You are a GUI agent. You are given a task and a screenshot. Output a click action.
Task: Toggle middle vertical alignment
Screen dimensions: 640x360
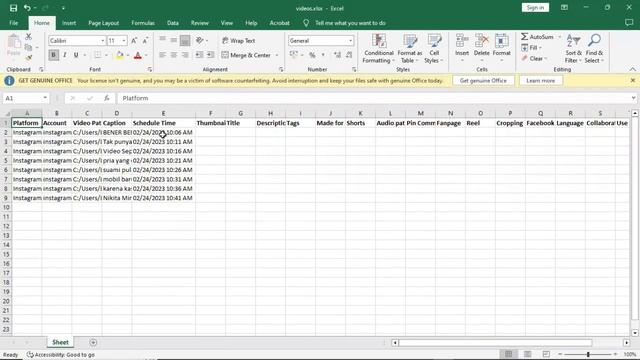coord(173,40)
